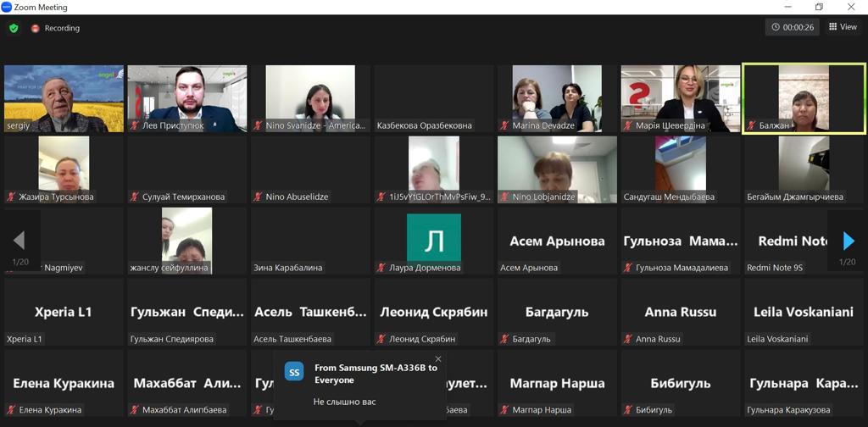Select the Гульжан Спедиярова tile
868x427 pixels.
(187, 312)
